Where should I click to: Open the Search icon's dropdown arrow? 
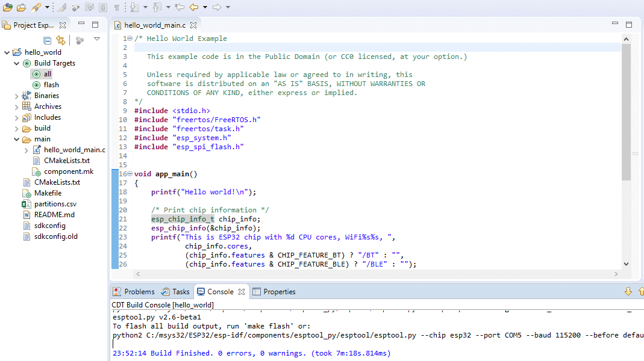tap(47, 7)
